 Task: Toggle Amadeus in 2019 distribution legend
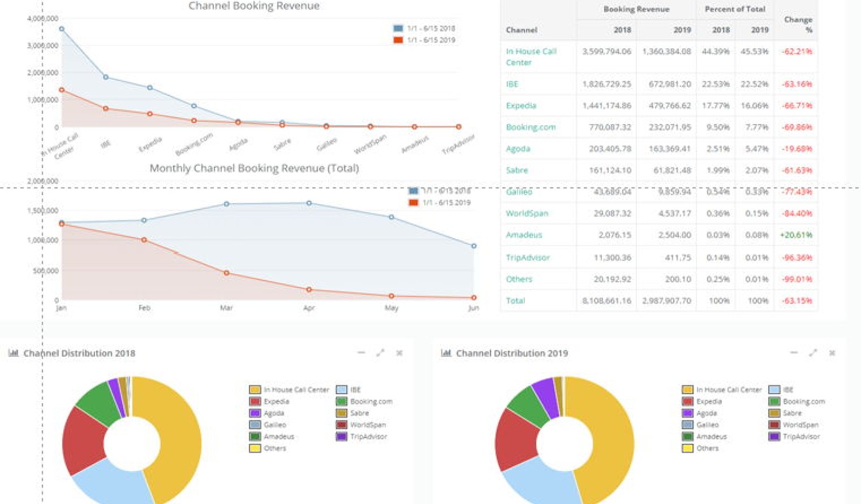point(704,436)
